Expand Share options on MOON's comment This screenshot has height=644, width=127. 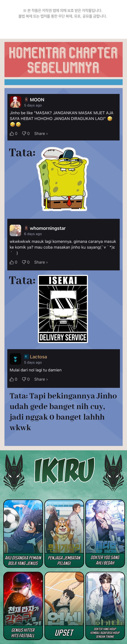[x=41, y=134]
